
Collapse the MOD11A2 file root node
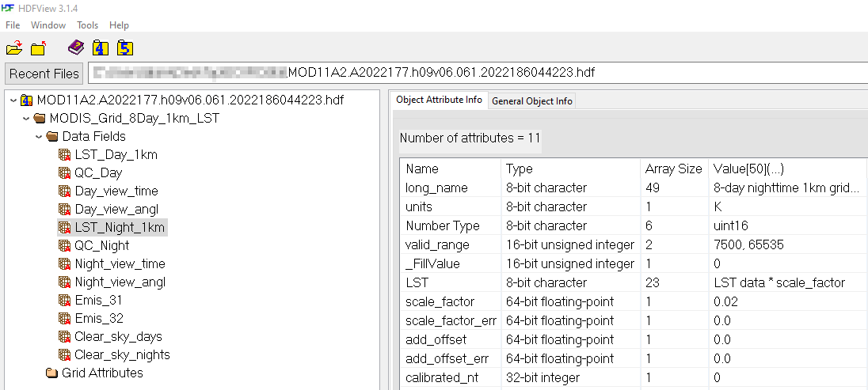pyautogui.click(x=13, y=100)
